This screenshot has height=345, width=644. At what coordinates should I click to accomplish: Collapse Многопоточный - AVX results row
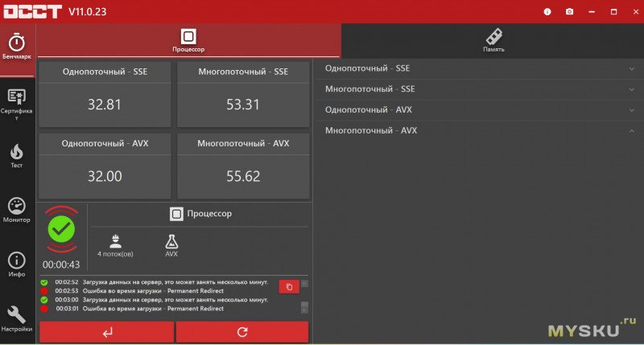[x=480, y=130]
